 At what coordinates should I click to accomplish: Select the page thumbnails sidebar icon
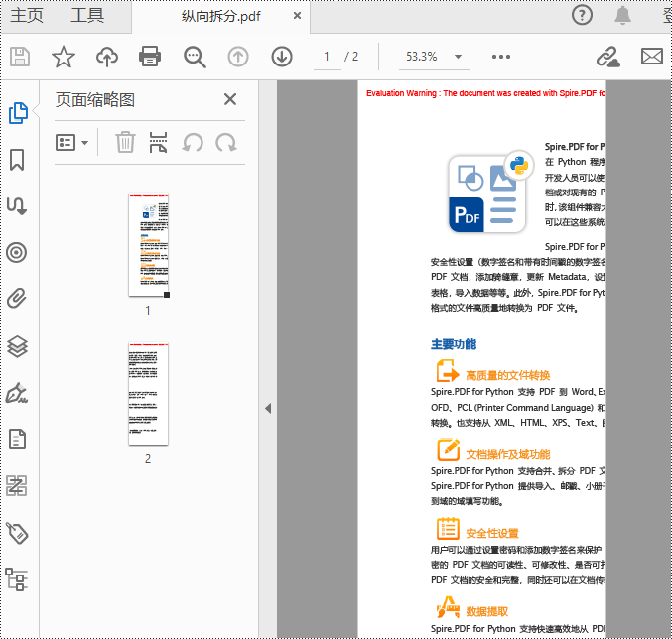click(x=19, y=113)
